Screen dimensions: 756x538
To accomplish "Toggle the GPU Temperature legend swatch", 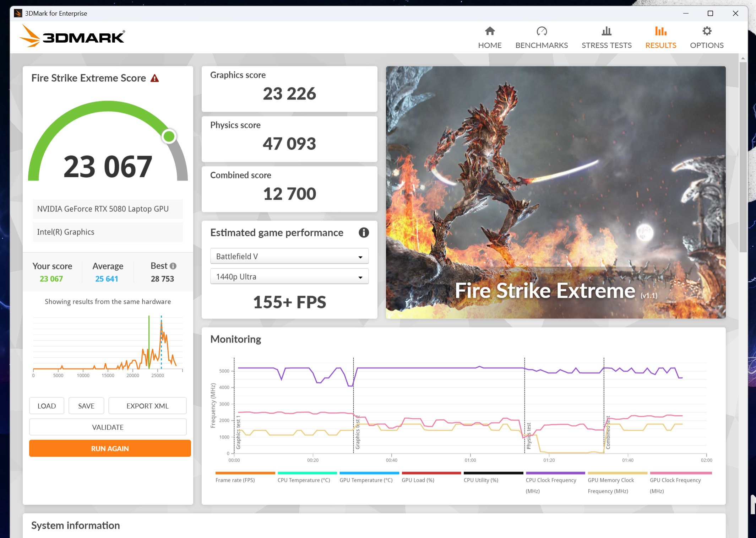I will click(x=369, y=473).
